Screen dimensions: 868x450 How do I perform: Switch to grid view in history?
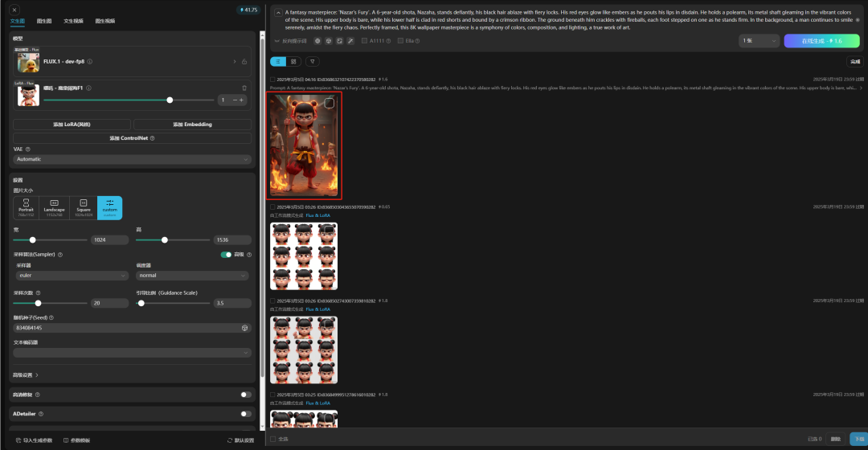click(x=293, y=62)
